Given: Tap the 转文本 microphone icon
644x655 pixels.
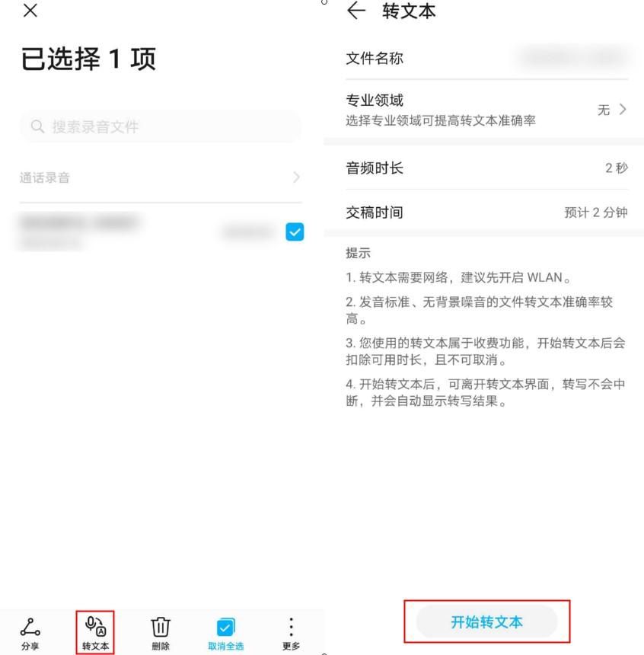Looking at the screenshot, I should (95, 626).
